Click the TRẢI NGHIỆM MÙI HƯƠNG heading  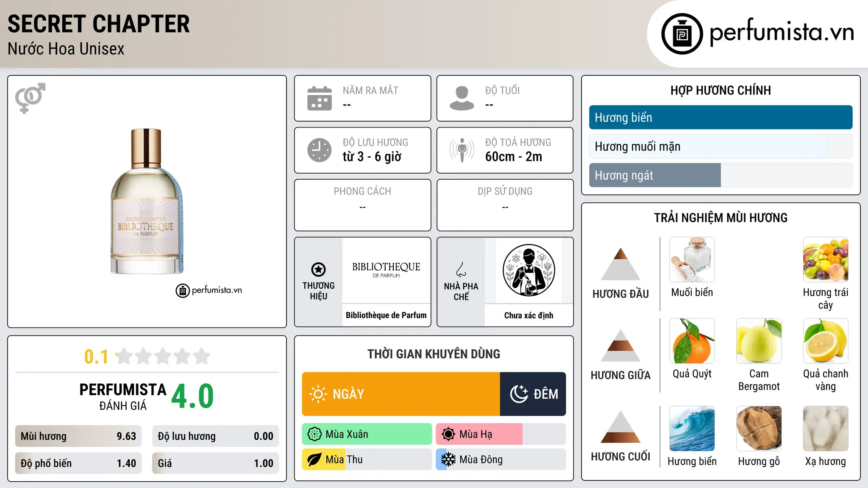coord(721,218)
